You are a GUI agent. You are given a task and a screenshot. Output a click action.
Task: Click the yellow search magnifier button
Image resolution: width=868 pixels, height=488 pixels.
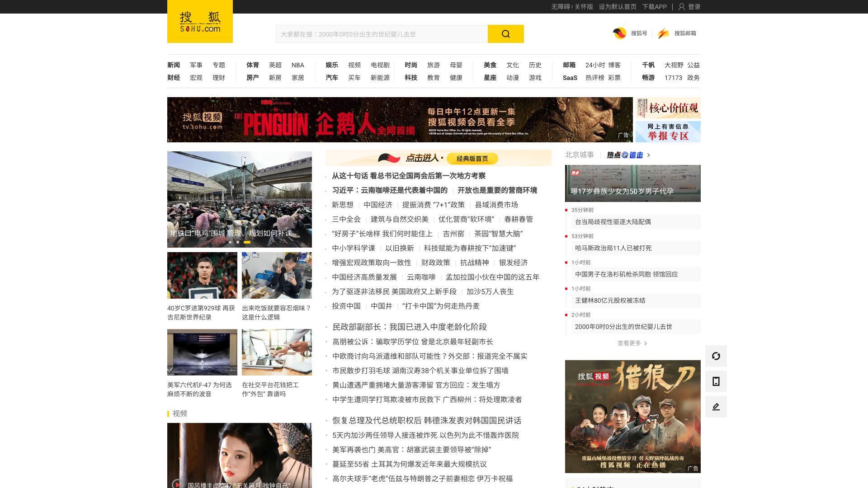click(x=505, y=34)
